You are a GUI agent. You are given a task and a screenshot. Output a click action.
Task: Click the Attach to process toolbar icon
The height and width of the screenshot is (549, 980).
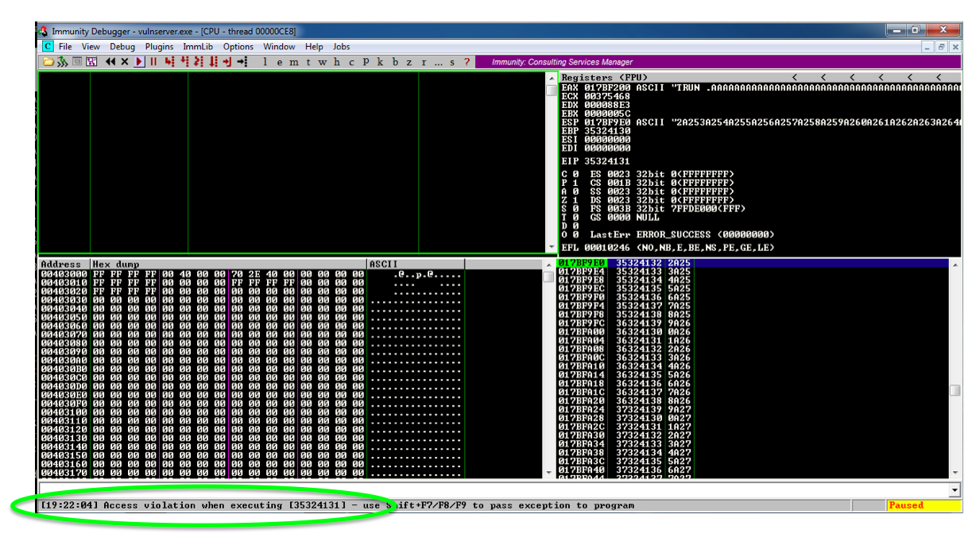63,62
